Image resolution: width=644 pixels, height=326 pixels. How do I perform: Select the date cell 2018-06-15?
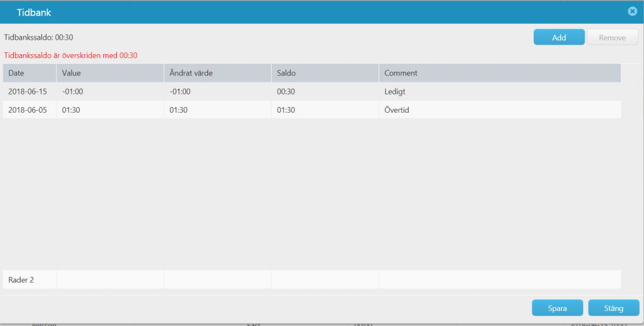[30, 92]
